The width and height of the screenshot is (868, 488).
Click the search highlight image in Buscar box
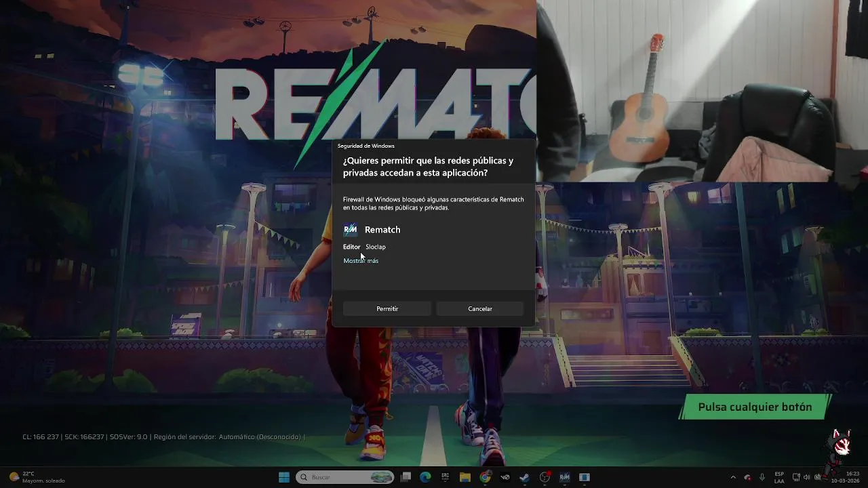[382, 477]
